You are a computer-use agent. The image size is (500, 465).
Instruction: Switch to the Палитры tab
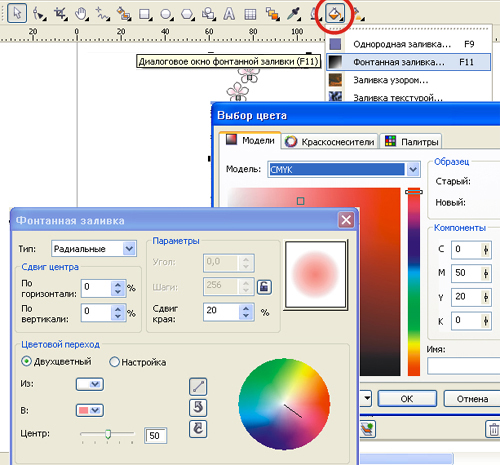(411, 141)
